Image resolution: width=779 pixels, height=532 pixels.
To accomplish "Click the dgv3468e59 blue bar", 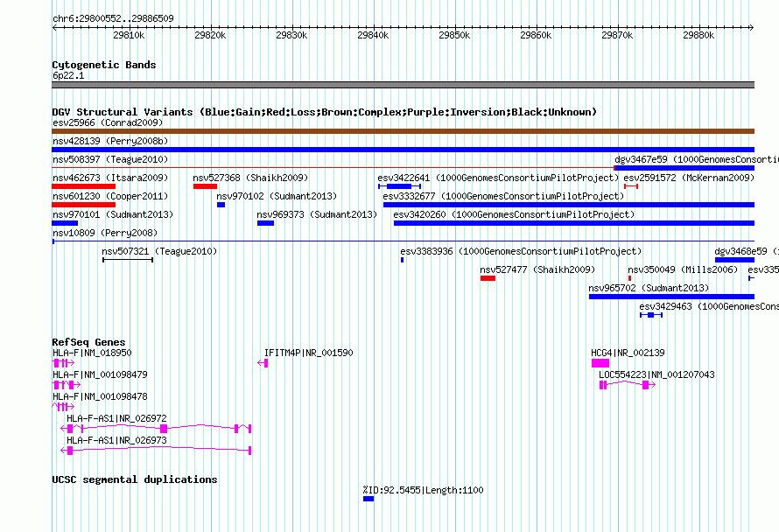I will (734, 260).
